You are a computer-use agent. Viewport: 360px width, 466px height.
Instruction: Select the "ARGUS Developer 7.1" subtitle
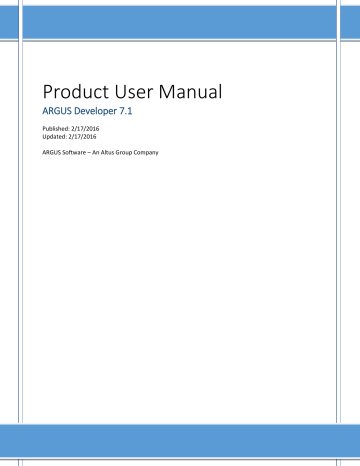click(87, 111)
